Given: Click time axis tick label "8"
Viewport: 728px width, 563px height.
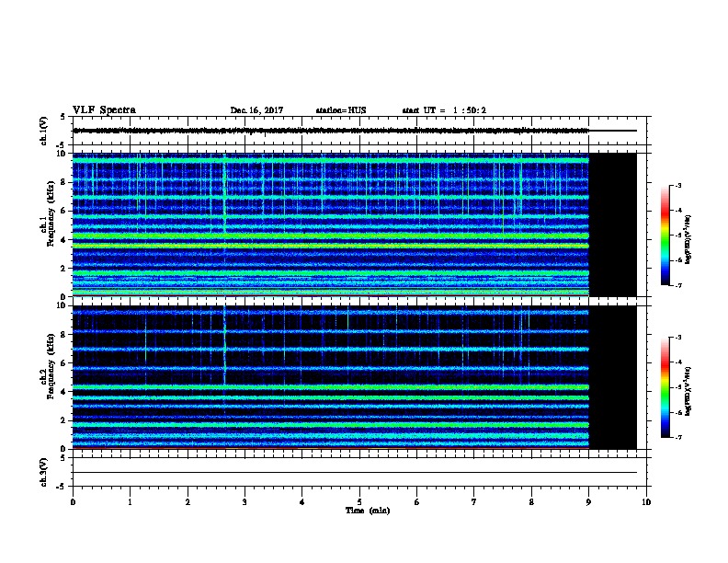Looking at the screenshot, I should click(x=531, y=502).
